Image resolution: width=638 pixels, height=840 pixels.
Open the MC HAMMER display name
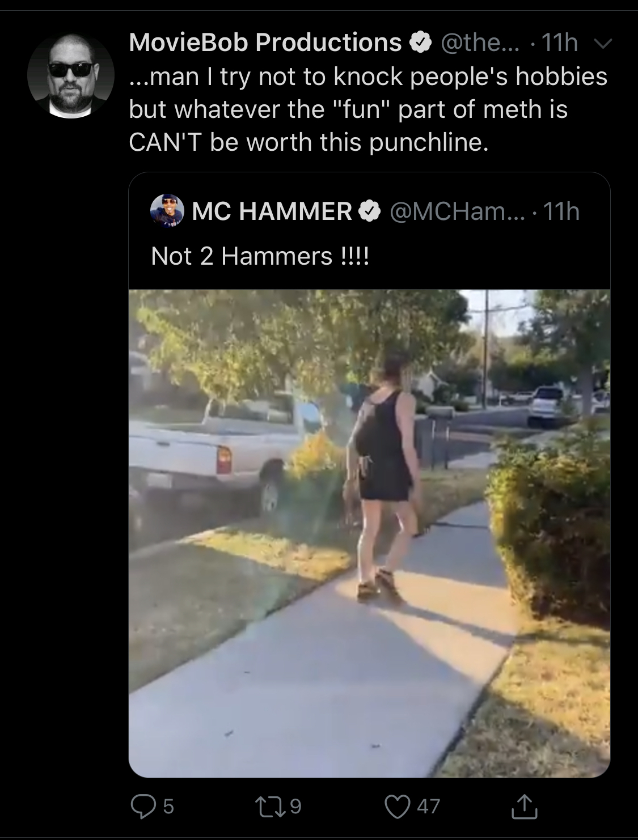pos(272,213)
